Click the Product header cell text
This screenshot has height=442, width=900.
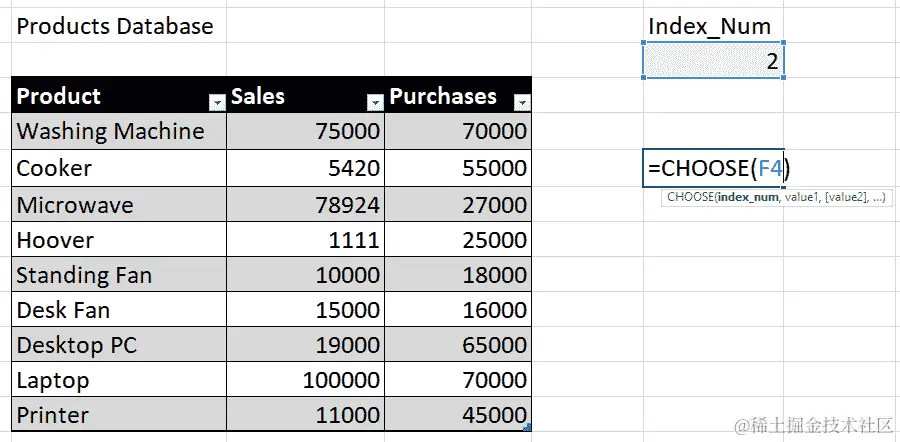coord(59,96)
